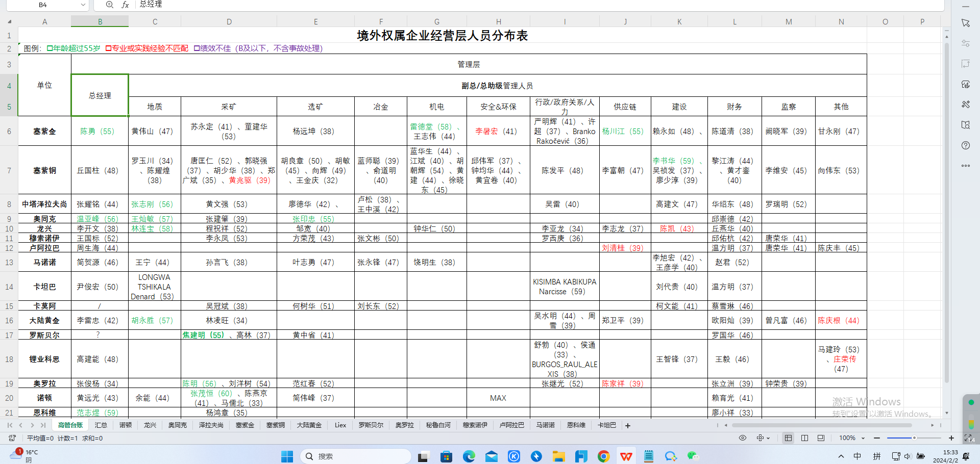This screenshot has width=980, height=464.
Task: Select the 财务 column header cell
Action: [734, 107]
